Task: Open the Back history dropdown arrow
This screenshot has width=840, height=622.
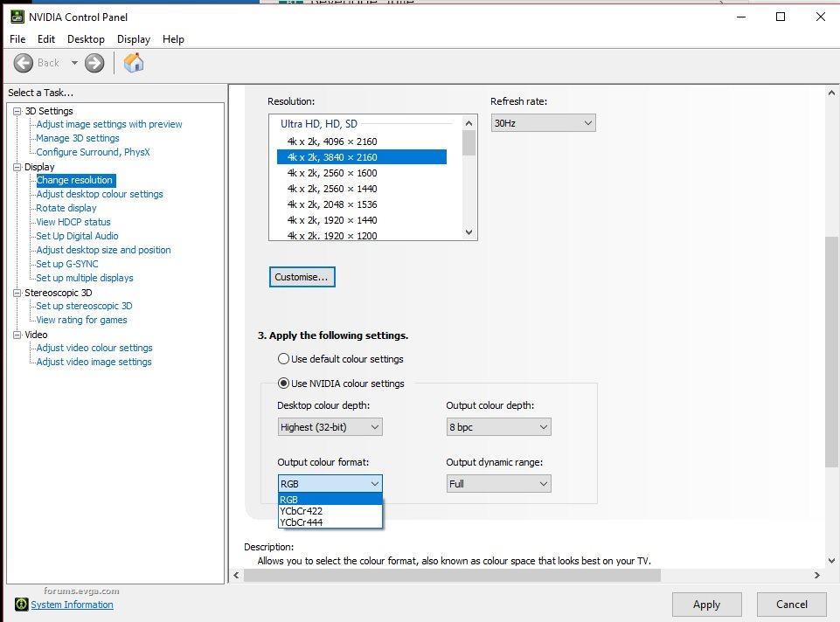Action: tap(74, 63)
